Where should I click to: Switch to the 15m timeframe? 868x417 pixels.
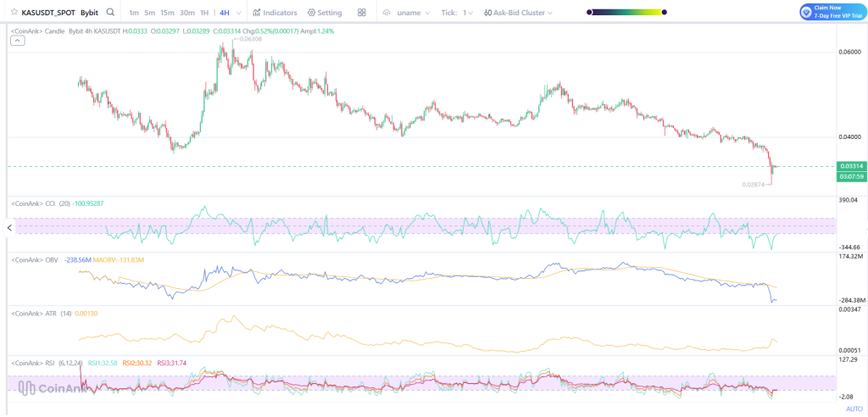[x=167, y=12]
